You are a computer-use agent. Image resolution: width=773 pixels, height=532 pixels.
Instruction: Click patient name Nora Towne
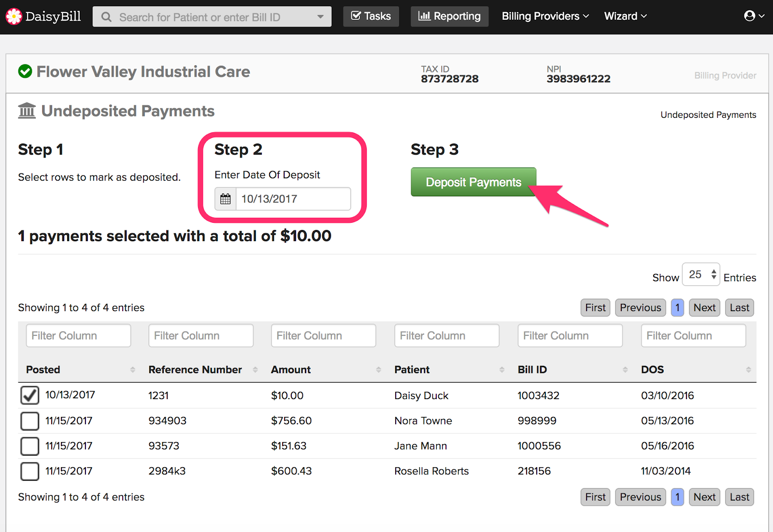[423, 421]
